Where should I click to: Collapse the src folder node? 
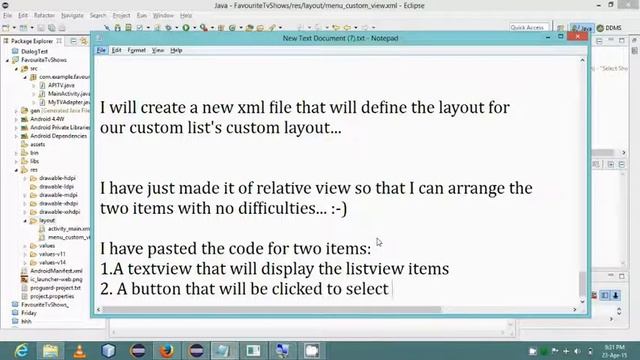click(x=16, y=69)
